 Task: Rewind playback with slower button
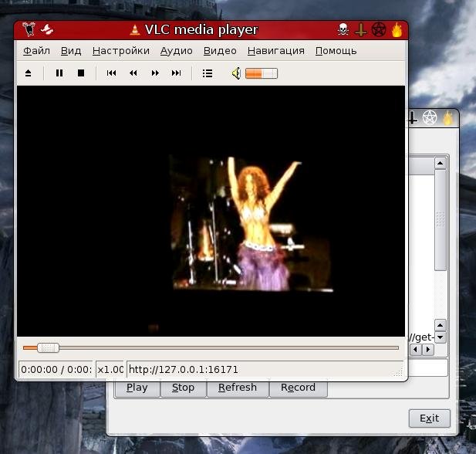pos(133,73)
